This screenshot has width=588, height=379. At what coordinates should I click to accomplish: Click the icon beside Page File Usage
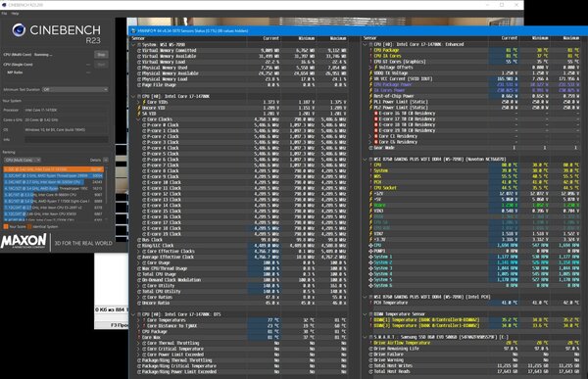[x=139, y=85]
